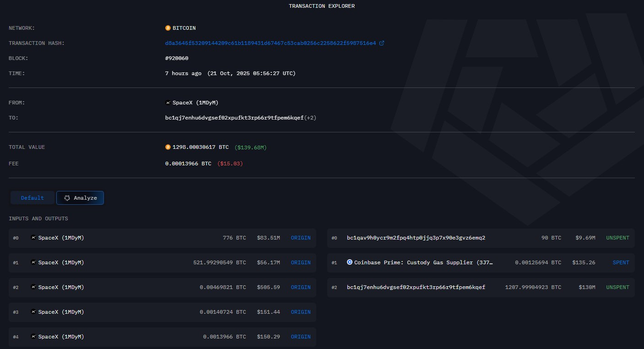644x349 pixels.
Task: Click the Bitcoin network icon
Action: click(x=168, y=28)
